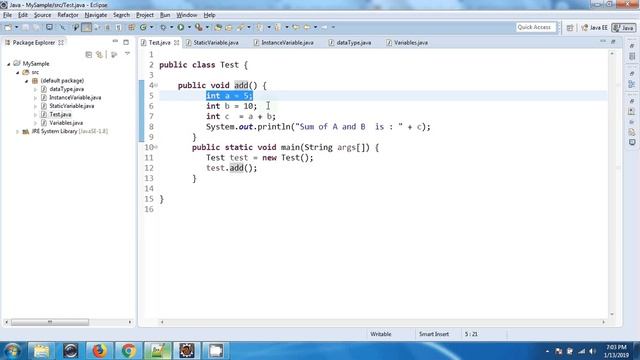
Task: Minimize the Package Explorer view
Action: coord(115,42)
